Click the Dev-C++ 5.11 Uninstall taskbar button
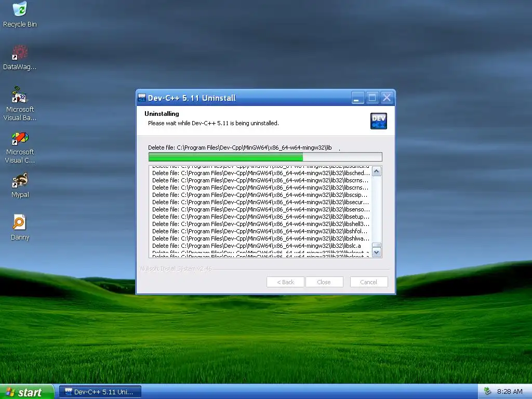 (x=100, y=392)
